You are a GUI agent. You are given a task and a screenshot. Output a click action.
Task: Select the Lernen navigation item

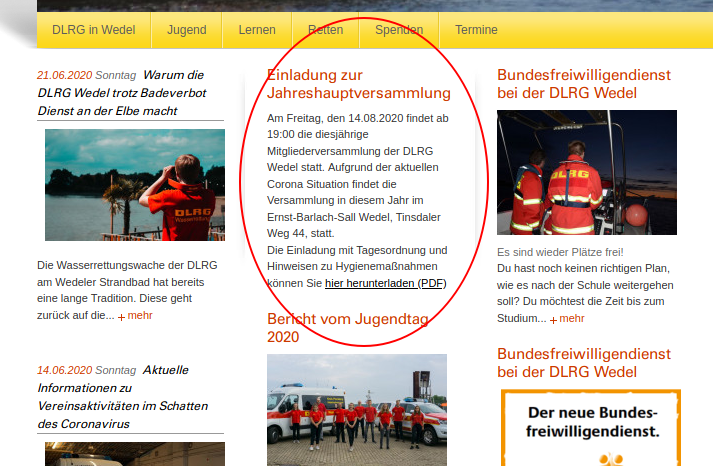[257, 30]
